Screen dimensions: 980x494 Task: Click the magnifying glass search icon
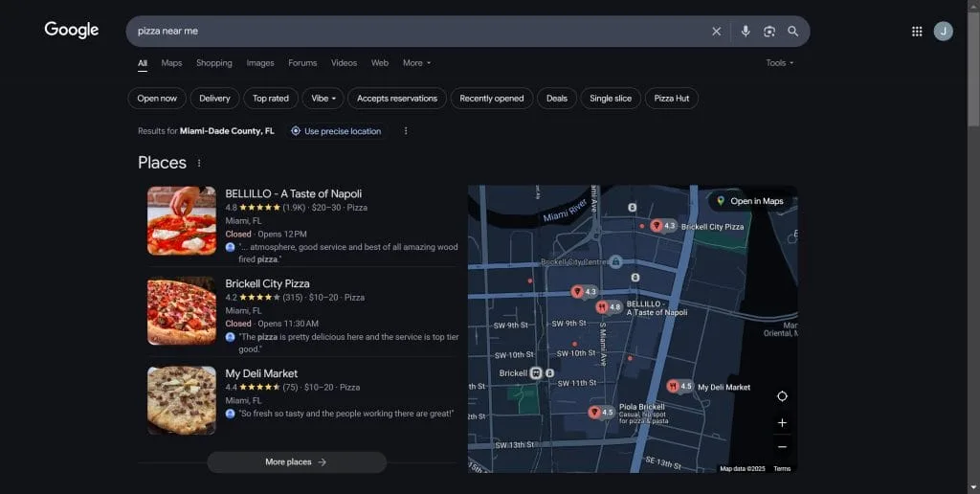792,32
